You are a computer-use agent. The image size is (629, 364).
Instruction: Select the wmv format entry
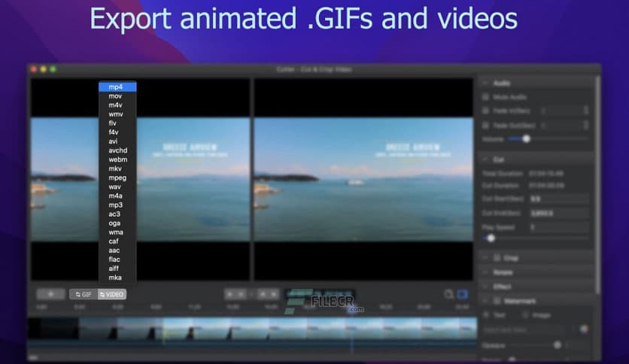click(117, 114)
